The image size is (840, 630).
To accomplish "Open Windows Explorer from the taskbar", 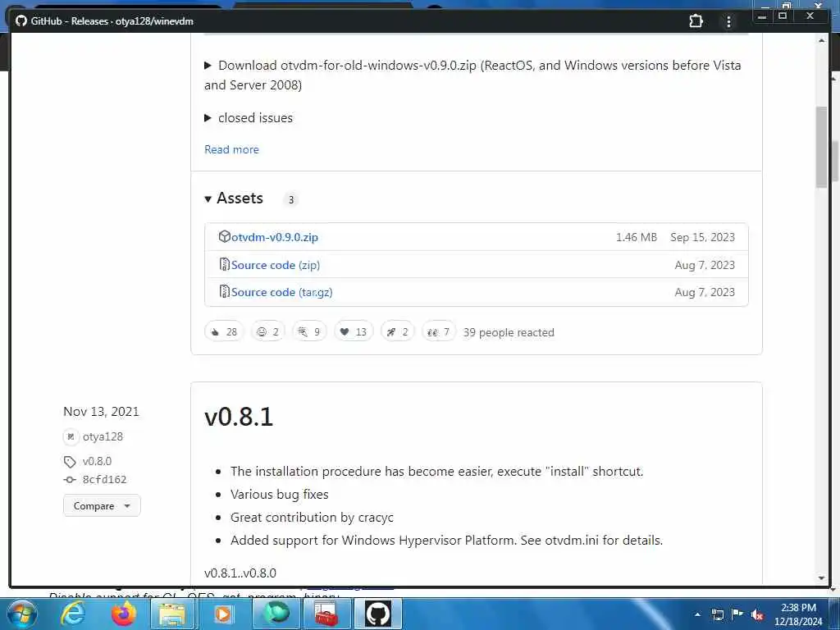I will pyautogui.click(x=172, y=614).
